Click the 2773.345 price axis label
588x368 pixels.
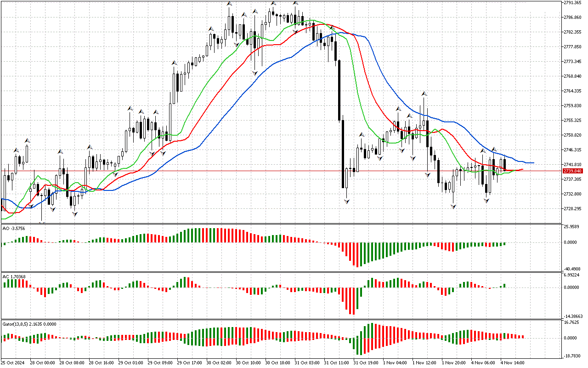[572, 62]
